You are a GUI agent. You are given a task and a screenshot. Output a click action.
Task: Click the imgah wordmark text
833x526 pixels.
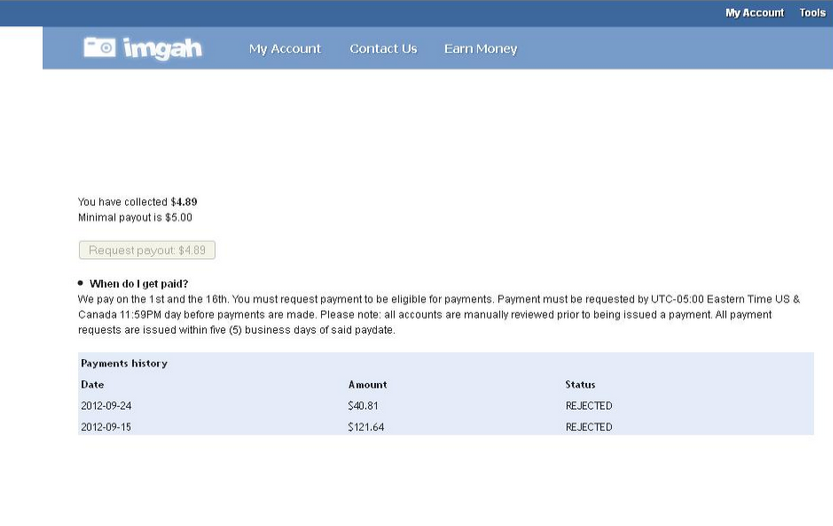pos(163,49)
